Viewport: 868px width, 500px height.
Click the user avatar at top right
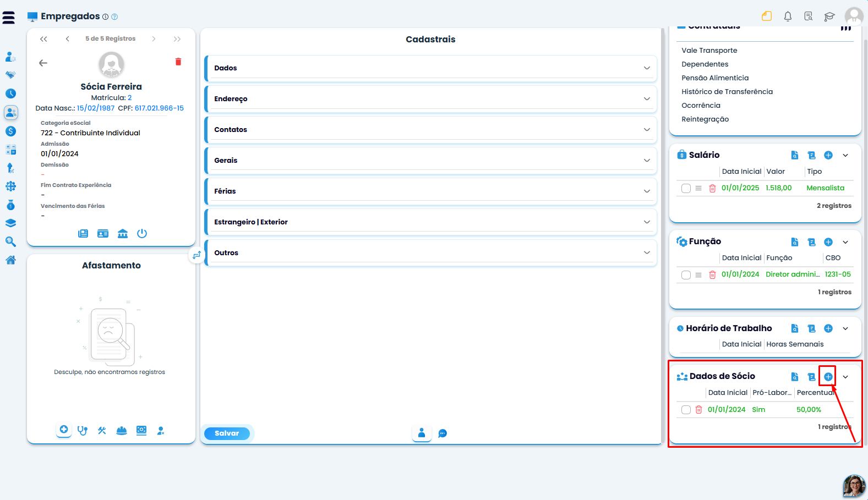pyautogui.click(x=854, y=16)
